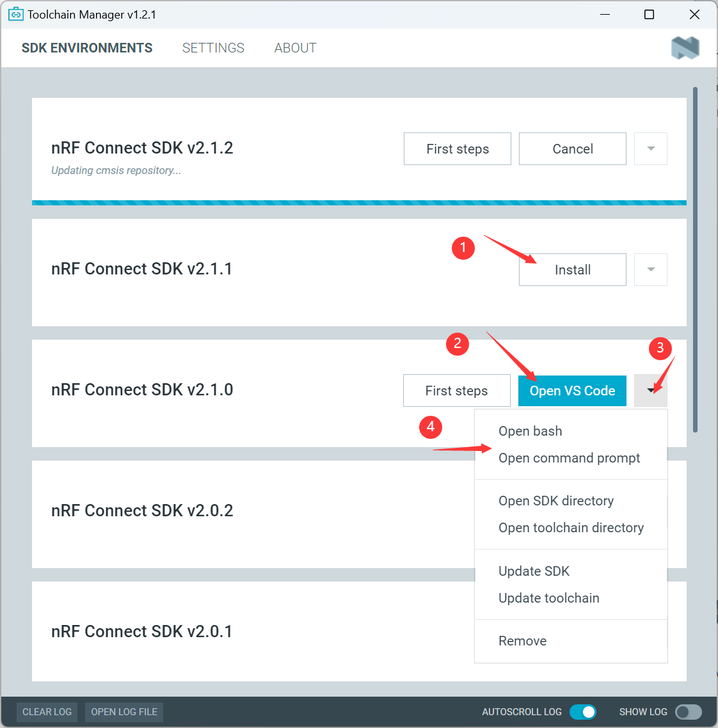The width and height of the screenshot is (718, 728).
Task: Select Open bash from the menu
Action: pyautogui.click(x=530, y=431)
